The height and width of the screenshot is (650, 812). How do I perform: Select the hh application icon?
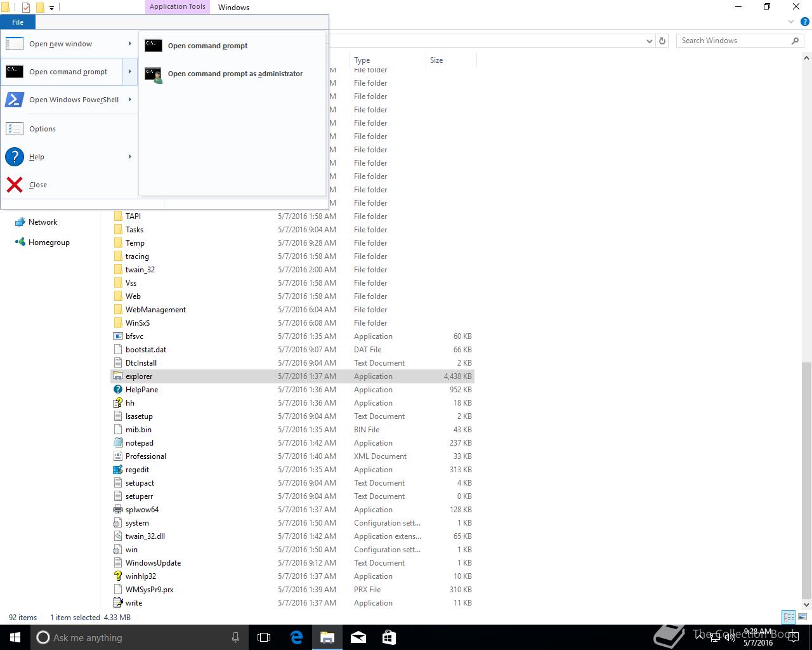118,403
